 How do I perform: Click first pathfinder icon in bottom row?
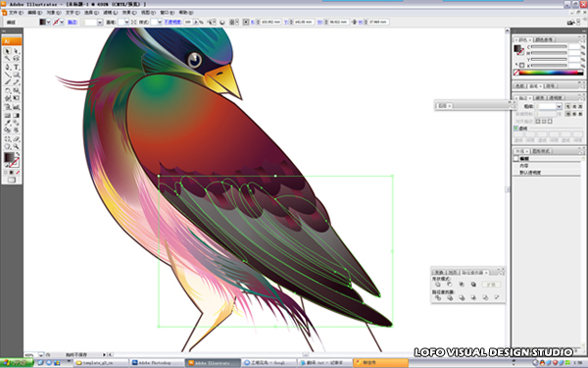438,297
